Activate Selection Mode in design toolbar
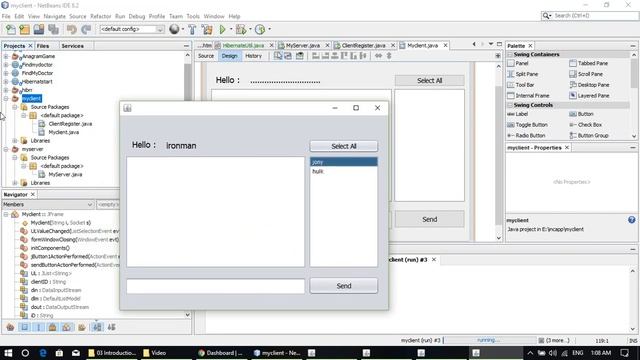Screen dimensions: 640x360 [278, 56]
